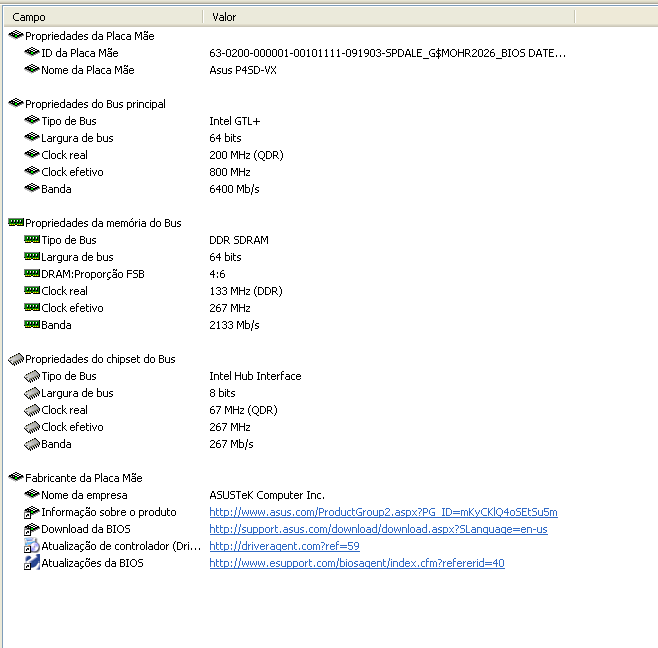Select the 133 MHz (DDR) value

tap(246, 291)
